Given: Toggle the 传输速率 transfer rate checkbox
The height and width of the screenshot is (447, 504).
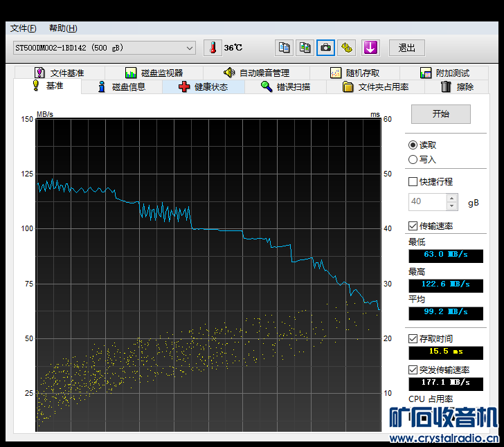Looking at the screenshot, I should coord(413,227).
